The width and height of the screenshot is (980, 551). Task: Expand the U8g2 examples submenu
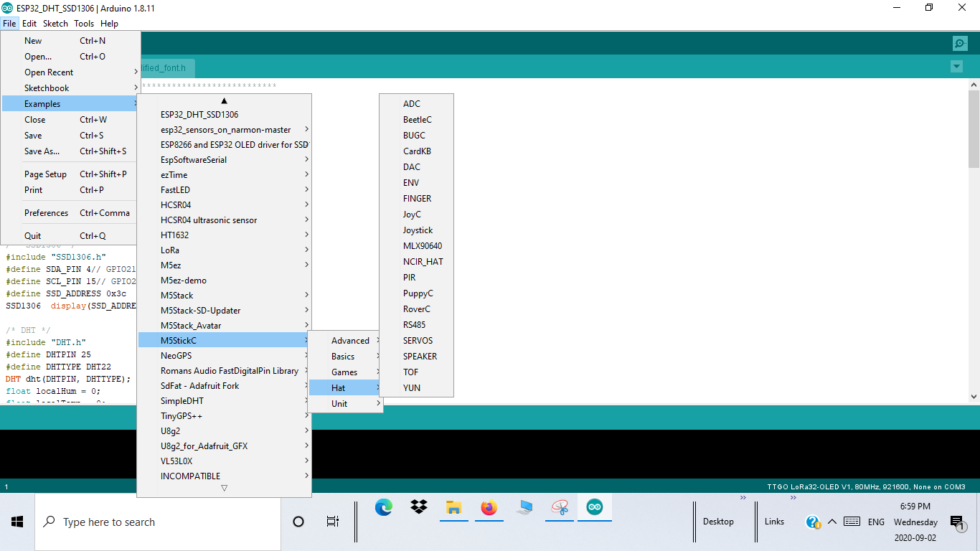[224, 431]
